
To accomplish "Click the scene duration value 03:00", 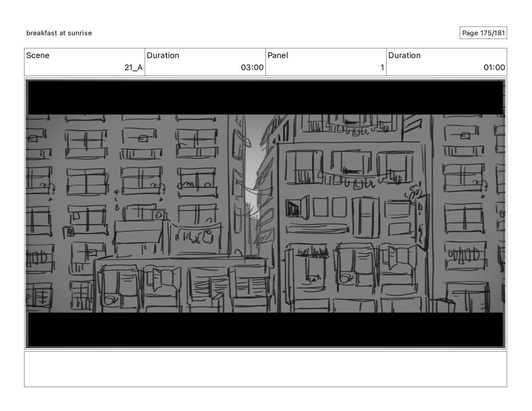I will coord(252,67).
